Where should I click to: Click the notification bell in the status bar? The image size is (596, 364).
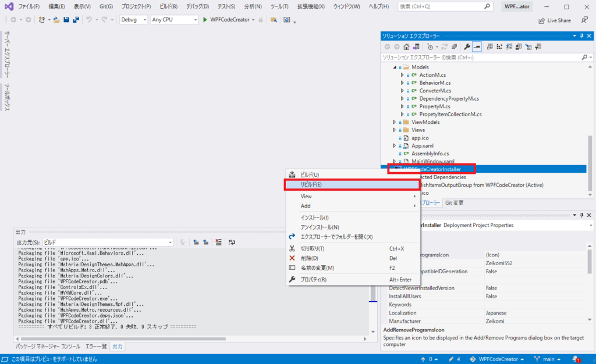[576, 359]
